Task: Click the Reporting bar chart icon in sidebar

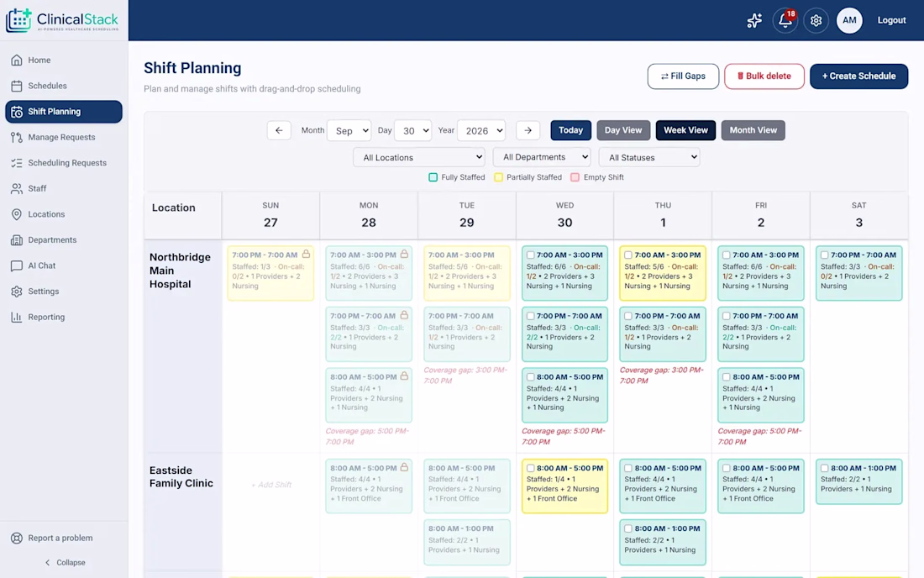Action: click(17, 317)
